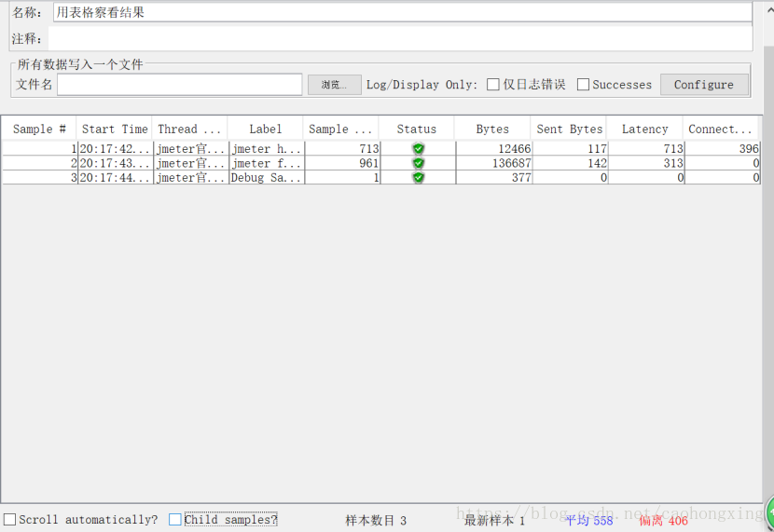Click the green status shield for Debug Sampler row
Image resolution: width=774 pixels, height=532 pixels.
click(x=418, y=177)
